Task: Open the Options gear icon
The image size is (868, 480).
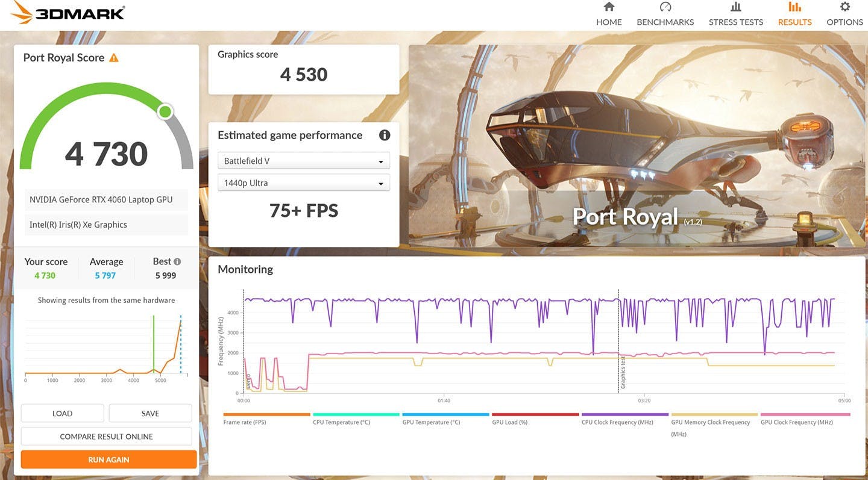Action: (844, 7)
